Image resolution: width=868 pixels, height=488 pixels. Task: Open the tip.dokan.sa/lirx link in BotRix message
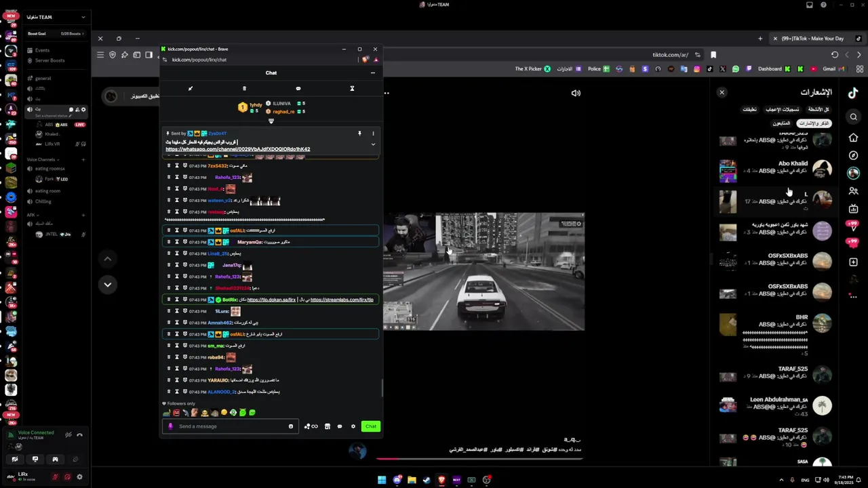[272, 300]
